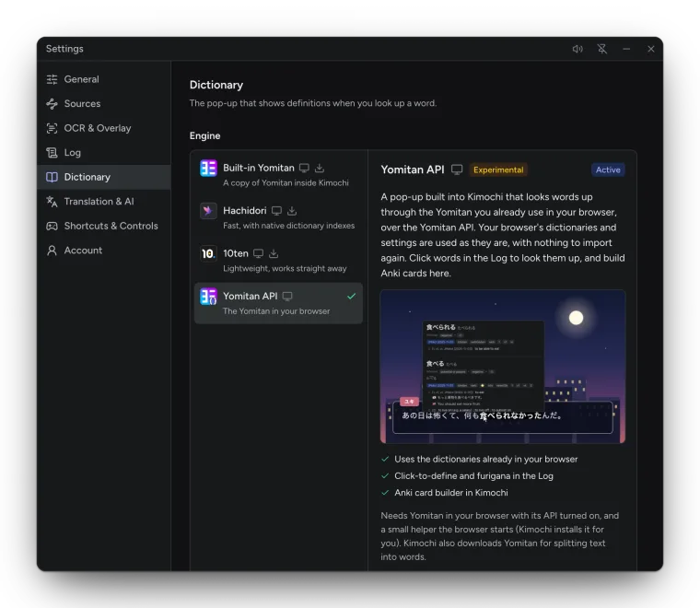Image resolution: width=700 pixels, height=608 pixels.
Task: Select the Hachidori engine
Action: click(x=278, y=217)
